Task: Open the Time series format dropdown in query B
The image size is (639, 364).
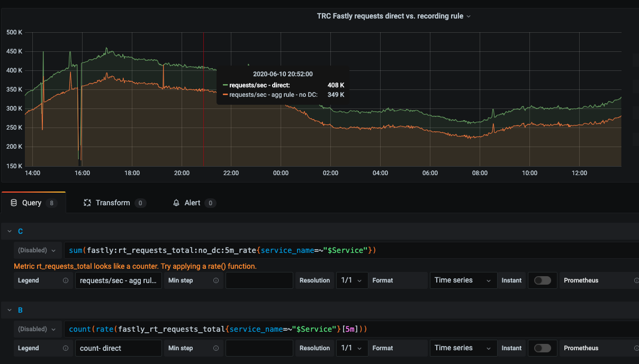Action: [x=463, y=348]
